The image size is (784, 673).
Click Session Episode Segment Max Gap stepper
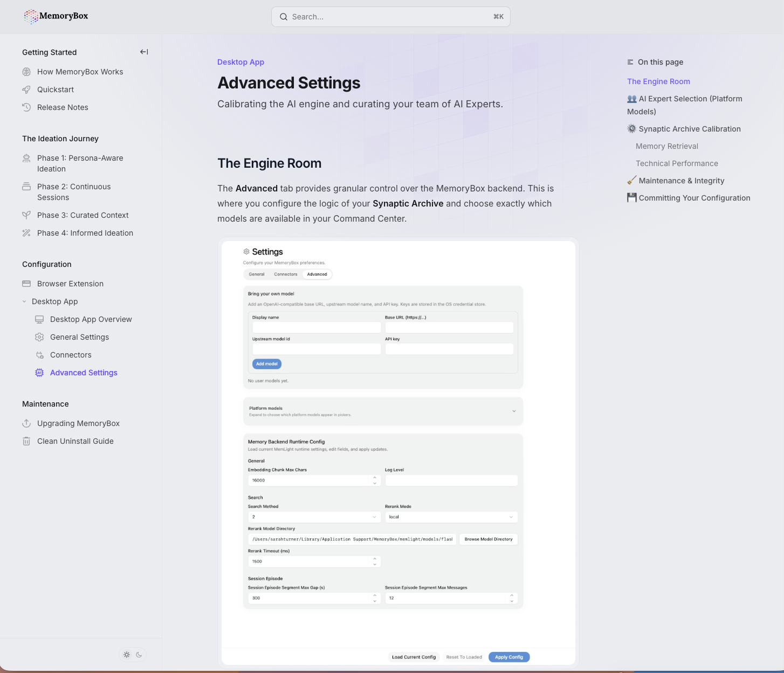click(375, 598)
